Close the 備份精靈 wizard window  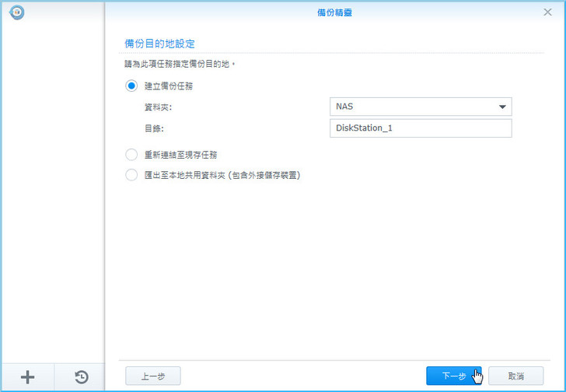tap(547, 12)
